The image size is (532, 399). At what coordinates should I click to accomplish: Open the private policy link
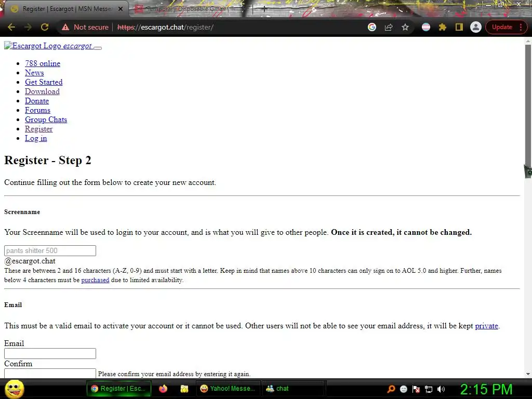coord(486,326)
